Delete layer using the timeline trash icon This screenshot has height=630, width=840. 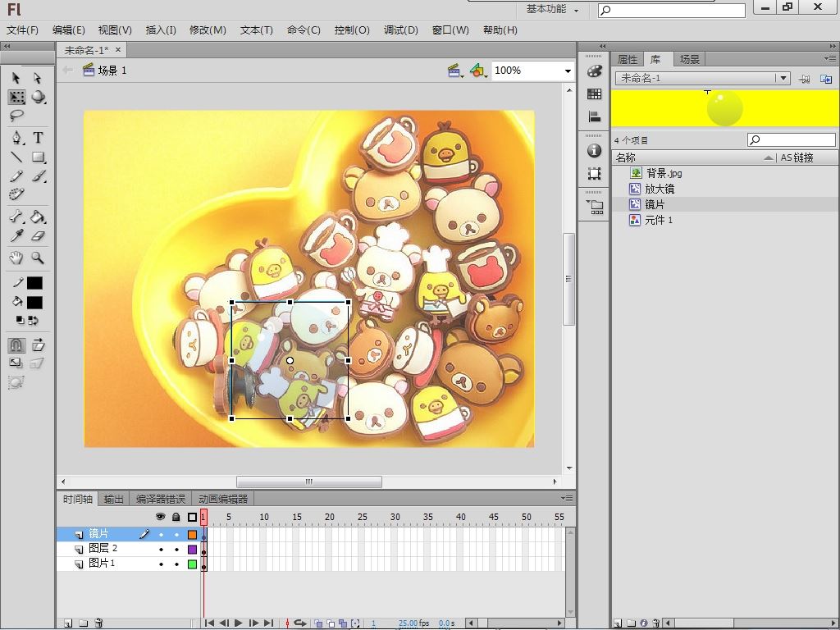98,623
